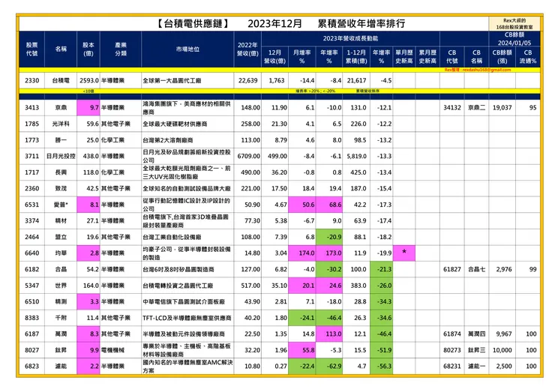Click the 2593.0 capital value cell
This screenshot has width=555, height=392.
point(88,80)
